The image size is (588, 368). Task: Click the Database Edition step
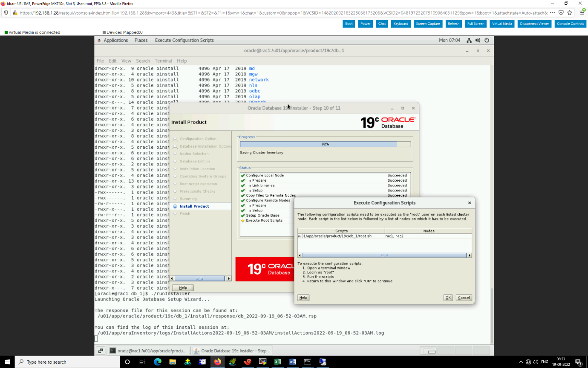click(x=195, y=161)
